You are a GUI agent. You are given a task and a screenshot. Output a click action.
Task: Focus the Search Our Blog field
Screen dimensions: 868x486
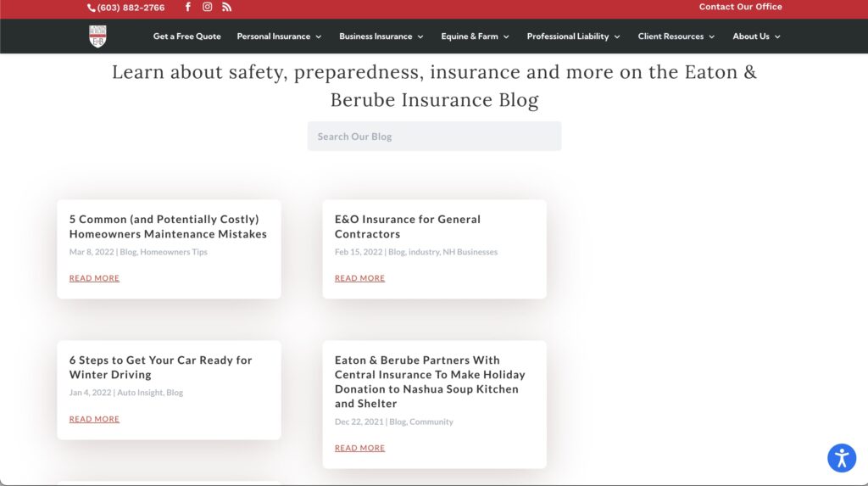[434, 137]
